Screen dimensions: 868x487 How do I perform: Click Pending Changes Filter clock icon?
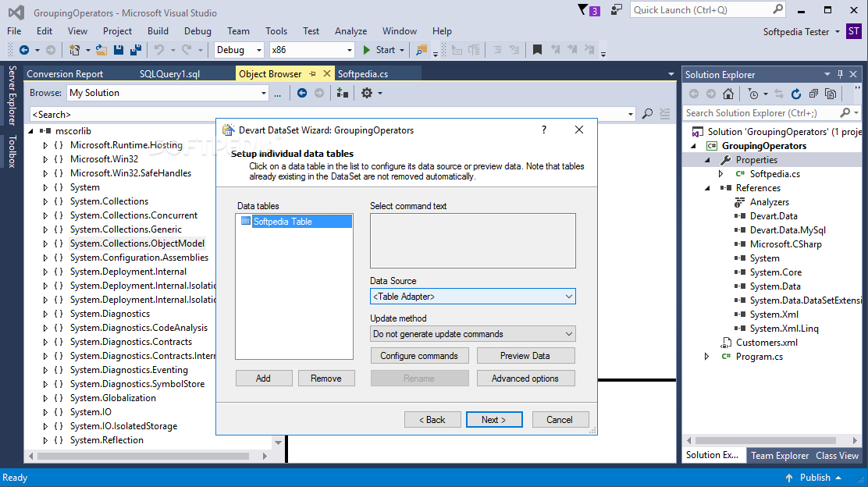click(752, 94)
